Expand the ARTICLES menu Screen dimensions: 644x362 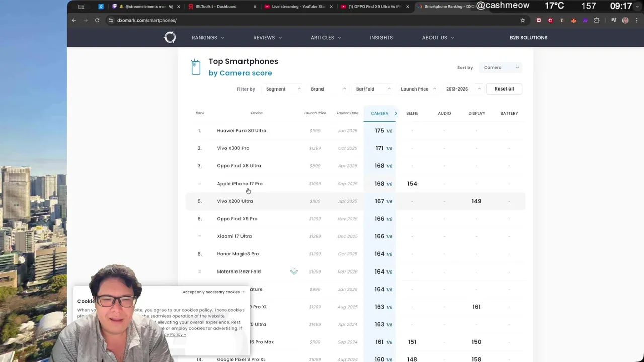(x=326, y=38)
